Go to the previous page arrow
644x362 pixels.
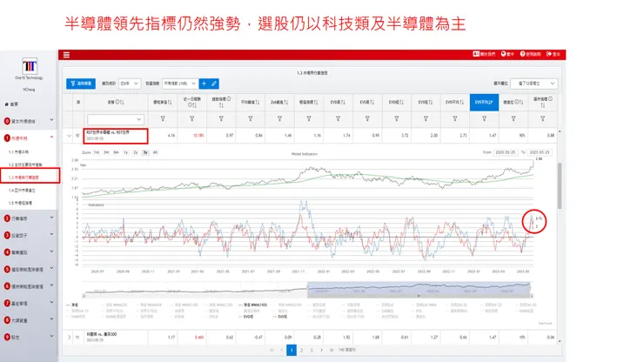pyautogui.click(x=281, y=350)
